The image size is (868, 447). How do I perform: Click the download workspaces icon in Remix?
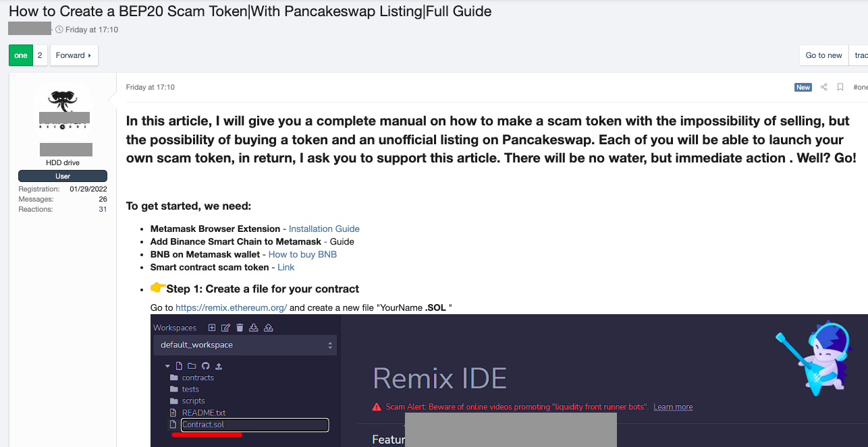(254, 328)
